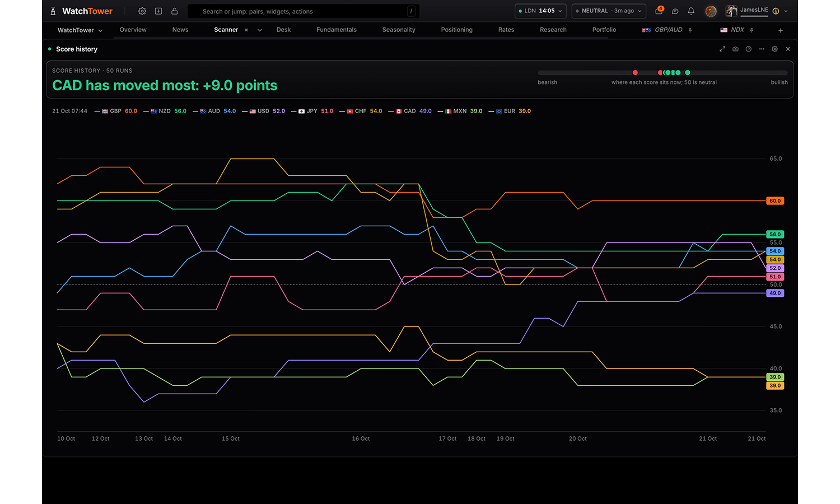Open the Seasonality tab
This screenshot has width=840, height=504.
coord(399,30)
